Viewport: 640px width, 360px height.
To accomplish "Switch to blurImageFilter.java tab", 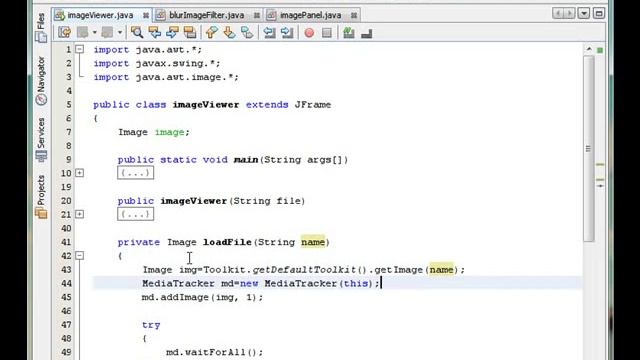I will click(207, 15).
